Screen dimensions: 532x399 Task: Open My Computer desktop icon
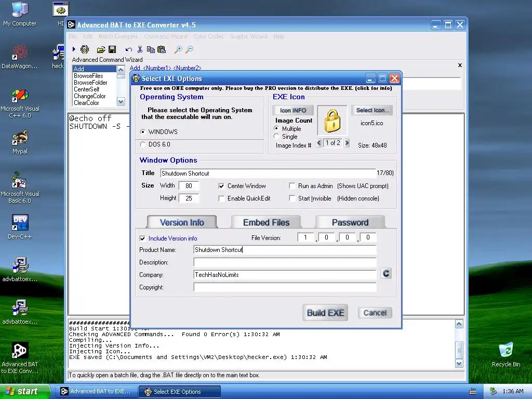point(20,14)
